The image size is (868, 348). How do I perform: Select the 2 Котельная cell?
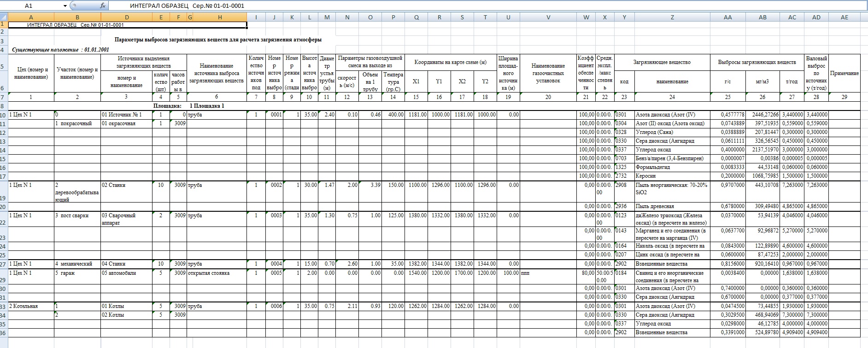(31, 306)
